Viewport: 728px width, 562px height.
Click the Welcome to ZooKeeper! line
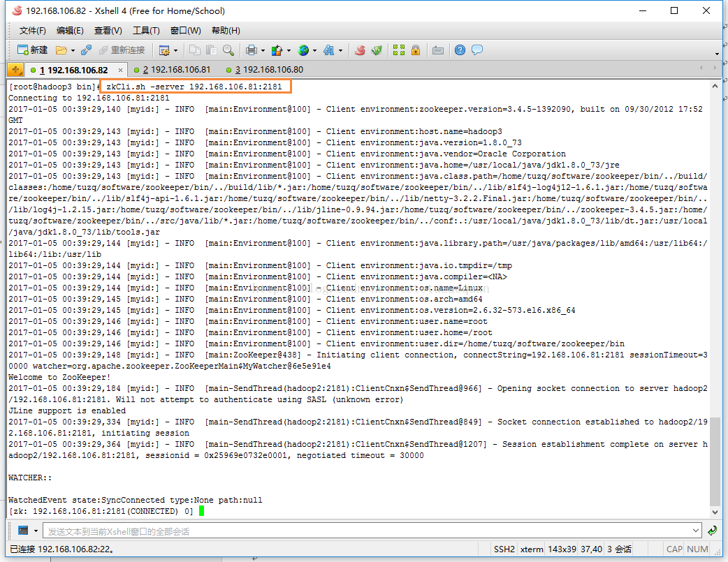coord(59,377)
